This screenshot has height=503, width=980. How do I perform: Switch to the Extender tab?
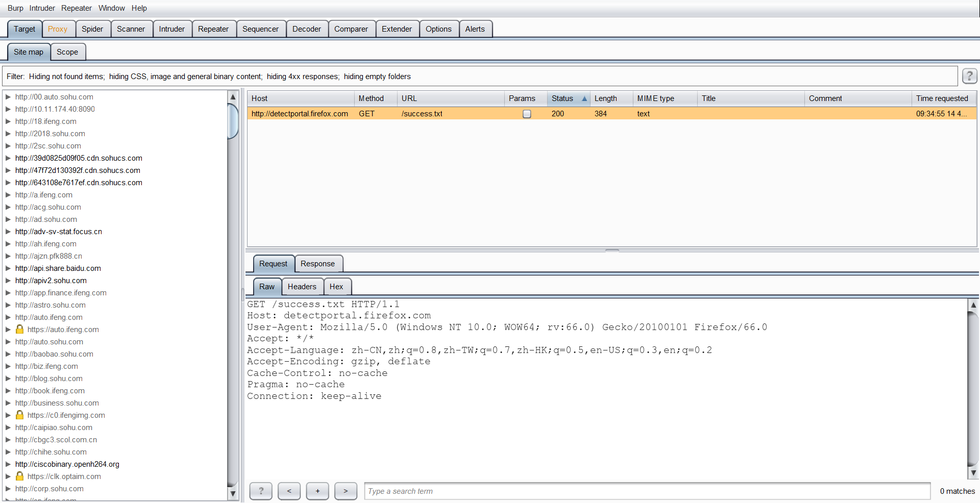[x=397, y=29]
